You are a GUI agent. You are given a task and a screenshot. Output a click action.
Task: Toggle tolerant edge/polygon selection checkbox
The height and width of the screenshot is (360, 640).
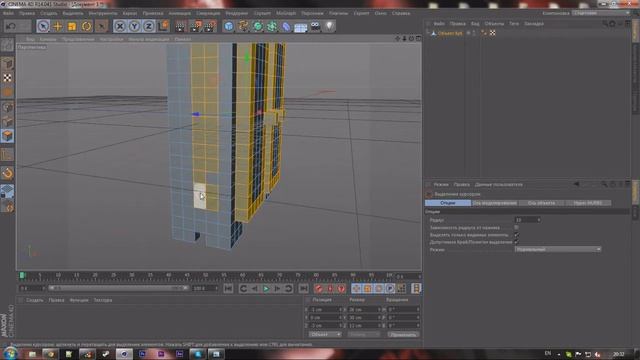pos(516,242)
